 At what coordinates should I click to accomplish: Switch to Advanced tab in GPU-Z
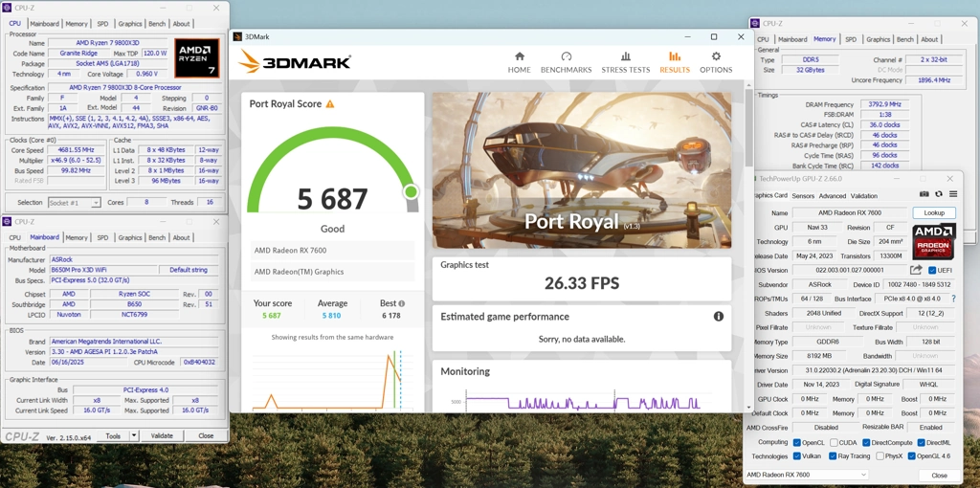tap(832, 195)
